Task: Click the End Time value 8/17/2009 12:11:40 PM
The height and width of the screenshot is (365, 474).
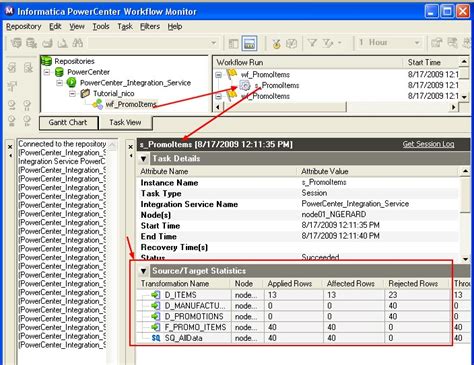Action: point(340,236)
